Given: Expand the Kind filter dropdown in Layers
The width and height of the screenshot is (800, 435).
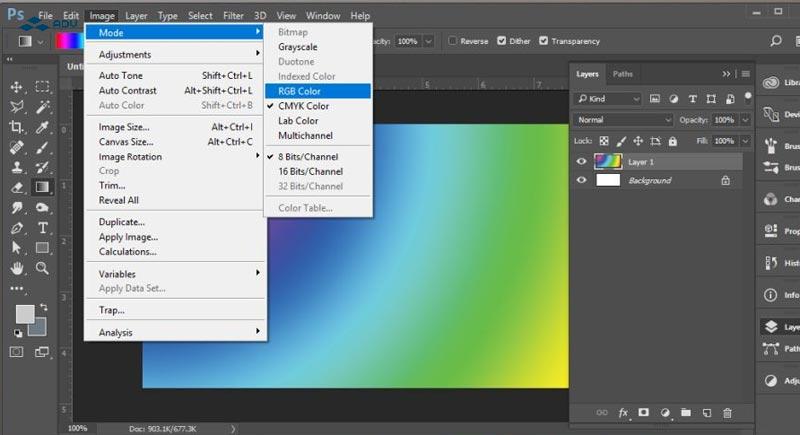Looking at the screenshot, I should click(612, 99).
